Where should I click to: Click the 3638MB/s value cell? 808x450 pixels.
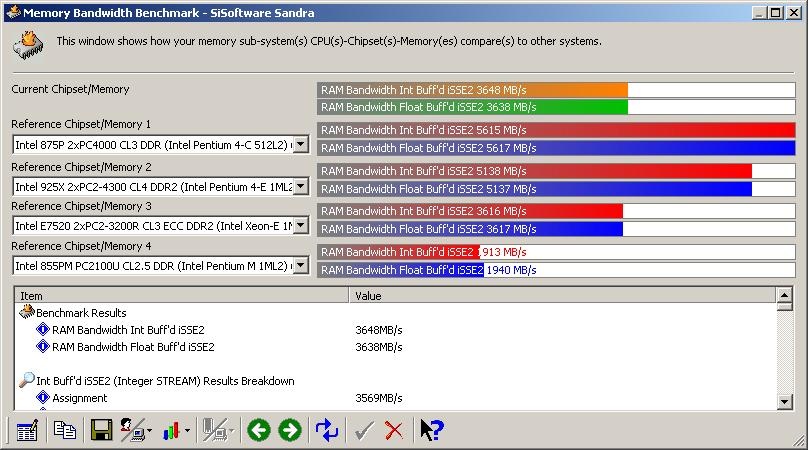(x=378, y=347)
